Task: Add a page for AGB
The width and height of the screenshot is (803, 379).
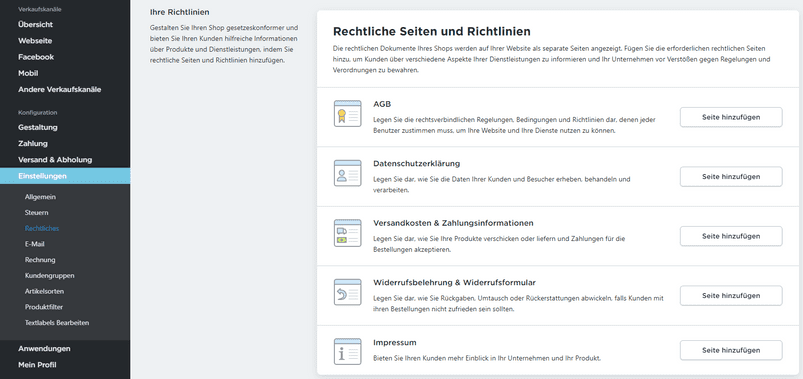Action: click(x=731, y=117)
